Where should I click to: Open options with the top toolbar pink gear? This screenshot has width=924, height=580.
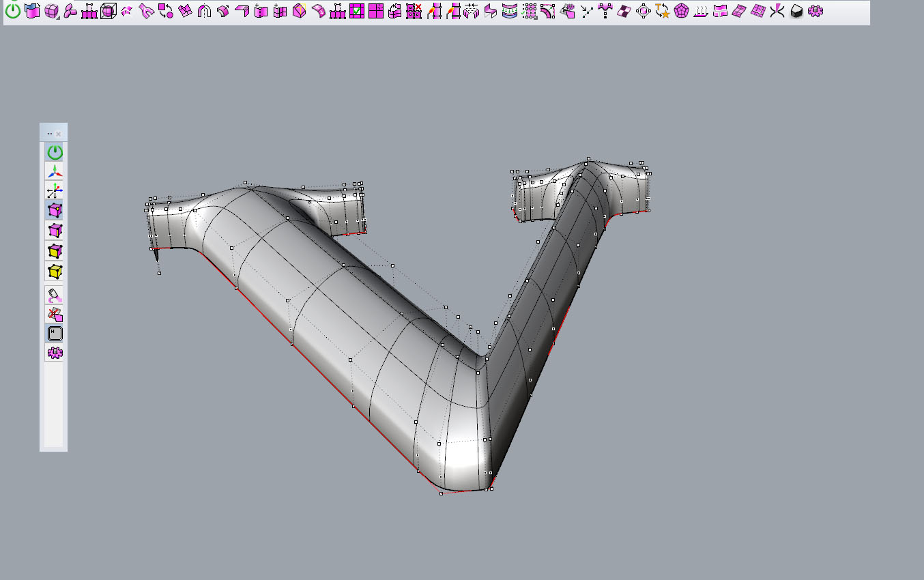click(x=815, y=11)
